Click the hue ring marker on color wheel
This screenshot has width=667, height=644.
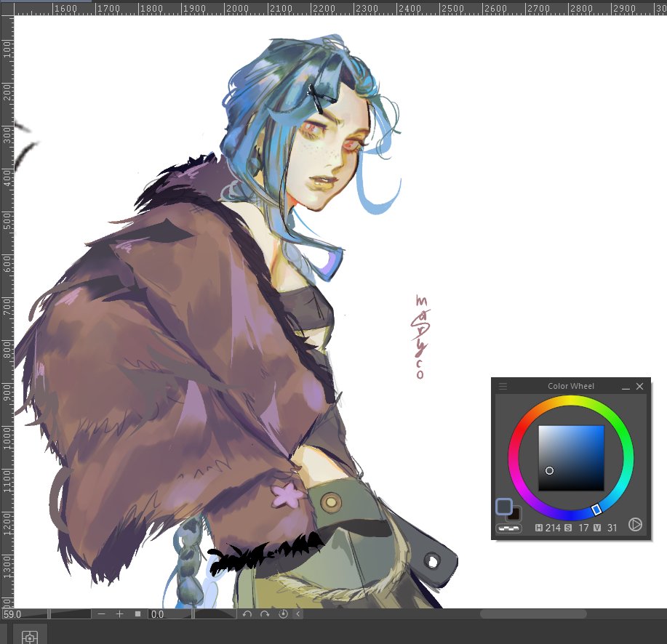(x=597, y=510)
